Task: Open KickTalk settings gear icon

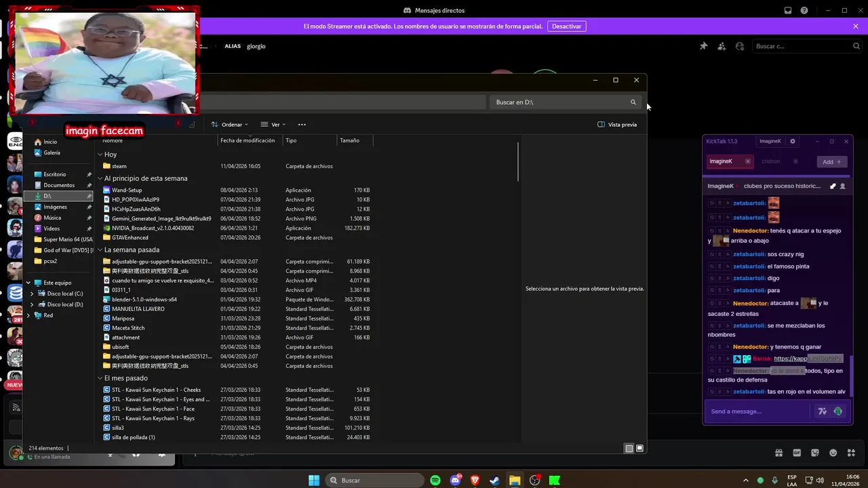Action: pos(793,142)
